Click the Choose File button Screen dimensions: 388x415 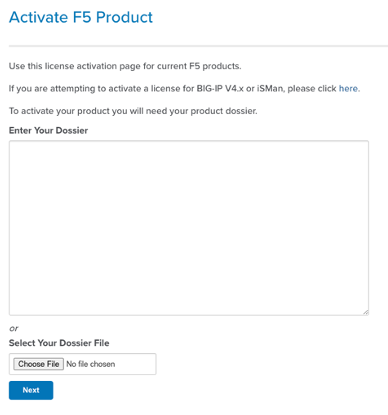39,364
